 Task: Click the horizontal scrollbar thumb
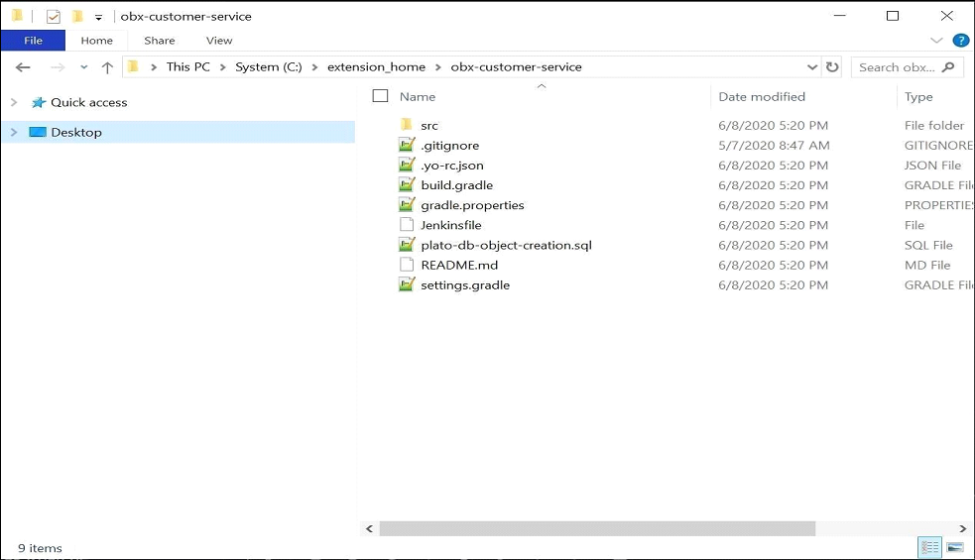(597, 528)
